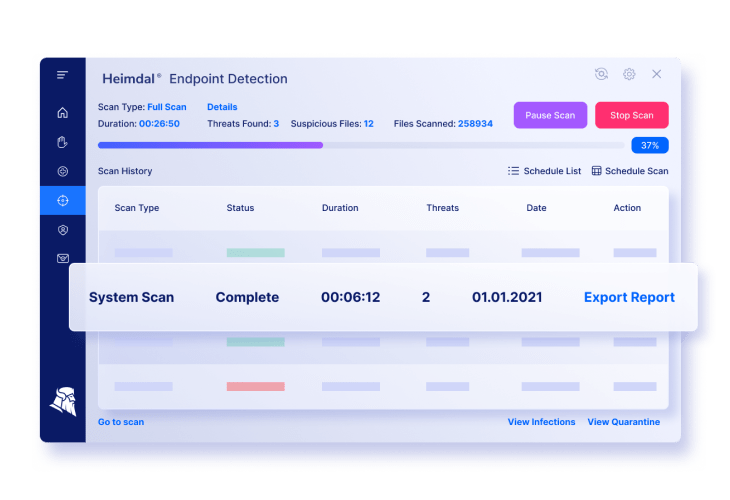Sort by the Duration column header
This screenshot has height=500, width=730.
click(x=340, y=208)
